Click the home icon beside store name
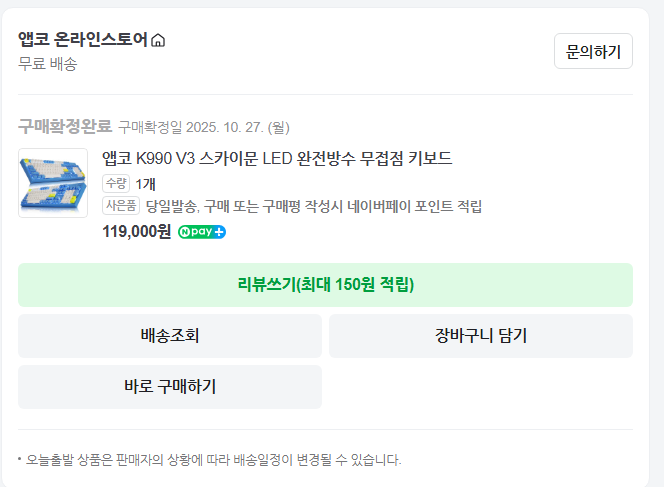 tap(158, 41)
